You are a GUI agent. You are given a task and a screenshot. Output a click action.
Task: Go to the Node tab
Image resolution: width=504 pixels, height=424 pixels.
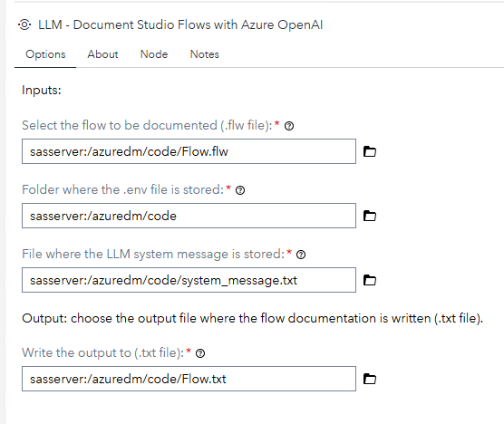154,54
